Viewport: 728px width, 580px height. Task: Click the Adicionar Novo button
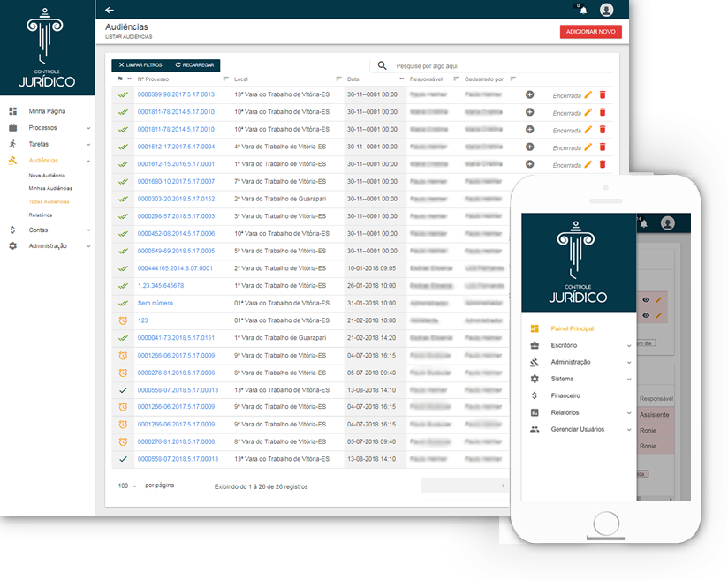[x=590, y=32]
